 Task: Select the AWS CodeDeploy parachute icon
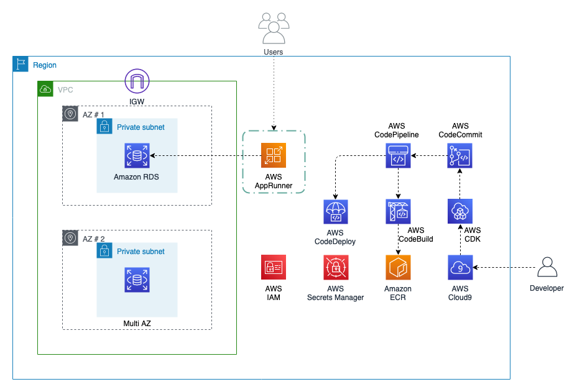click(336, 212)
